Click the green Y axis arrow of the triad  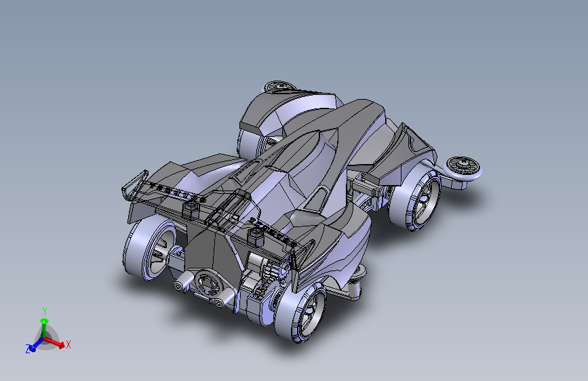[x=44, y=327]
